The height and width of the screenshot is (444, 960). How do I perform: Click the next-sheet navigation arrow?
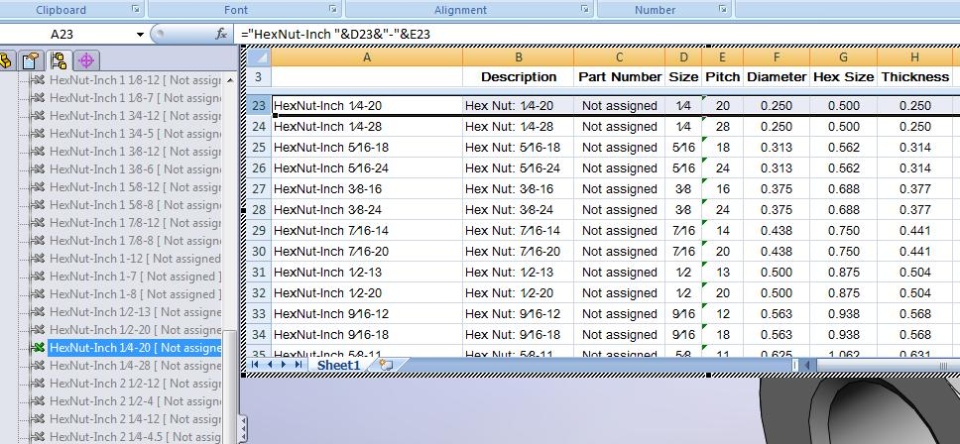click(283, 364)
